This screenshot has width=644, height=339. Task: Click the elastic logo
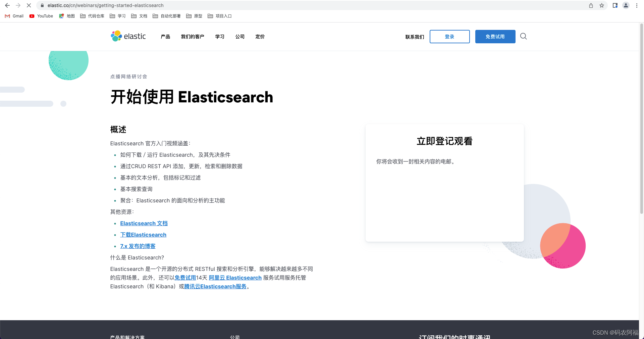128,36
